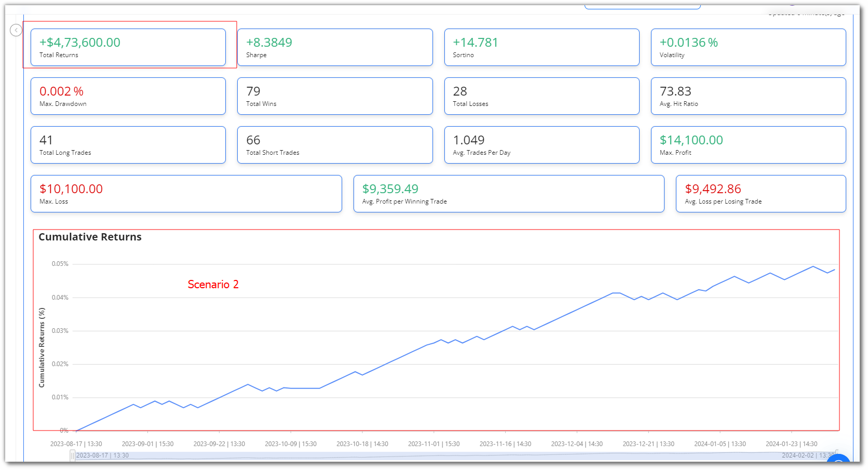Click the 2024-01-23 | 14:30 x-axis label
The height and width of the screenshot is (470, 868).
point(791,444)
